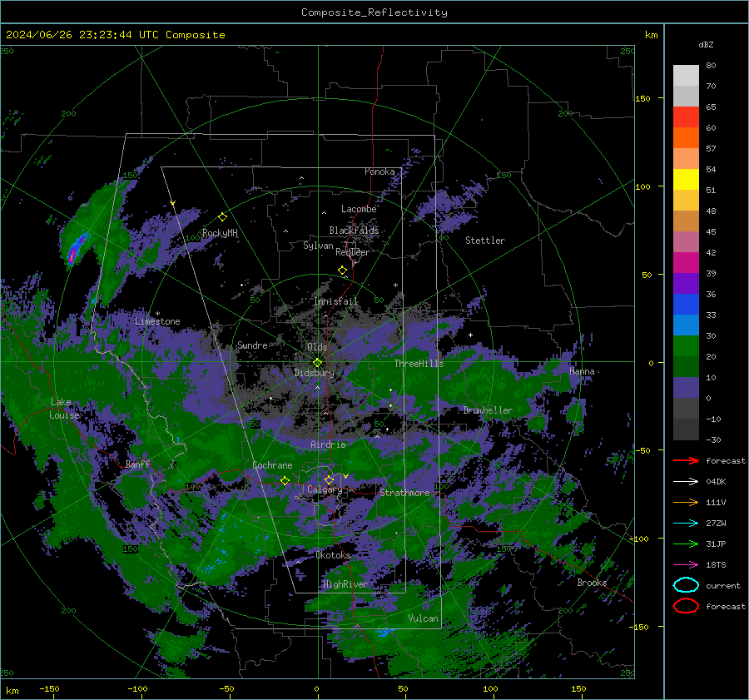The height and width of the screenshot is (700, 749).
Task: Click the white plus marker east of ThreeHills
Action: 470,335
